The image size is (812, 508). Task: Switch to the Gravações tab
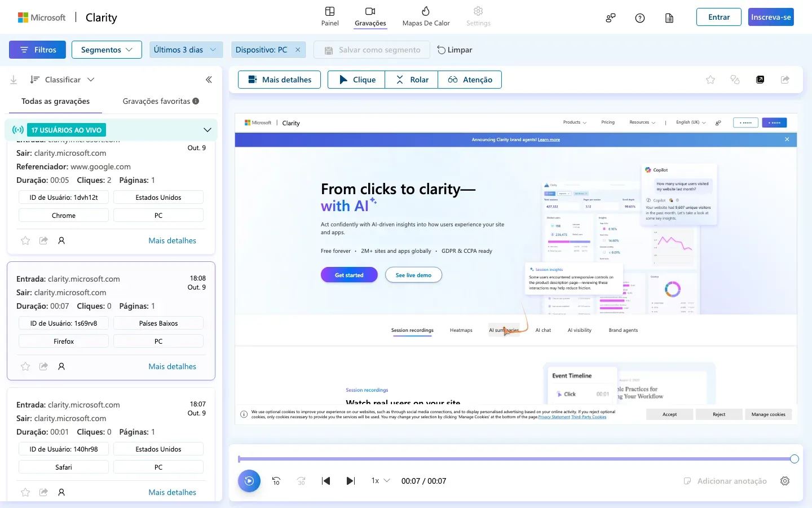(x=370, y=16)
